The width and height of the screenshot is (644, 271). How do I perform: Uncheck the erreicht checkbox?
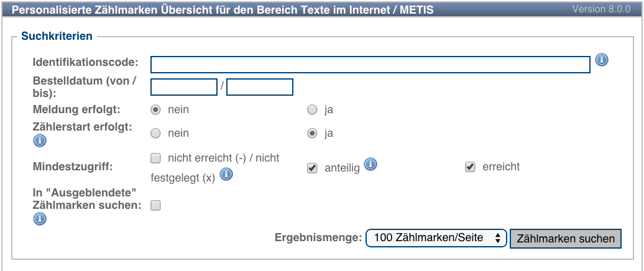pyautogui.click(x=471, y=167)
